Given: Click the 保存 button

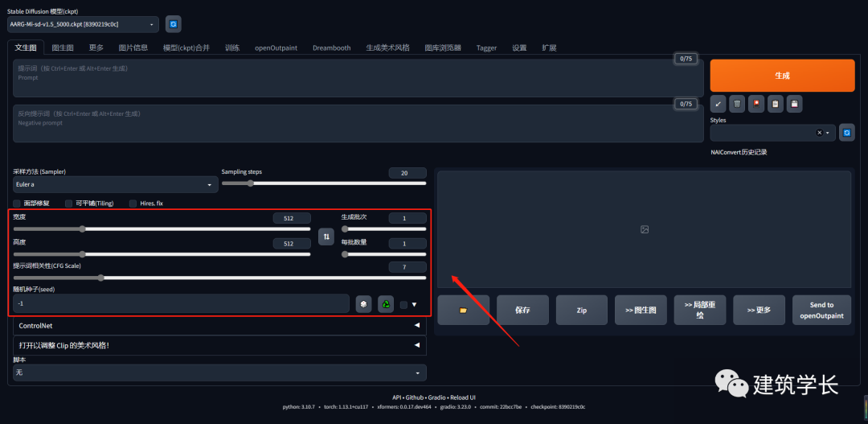Looking at the screenshot, I should [522, 310].
